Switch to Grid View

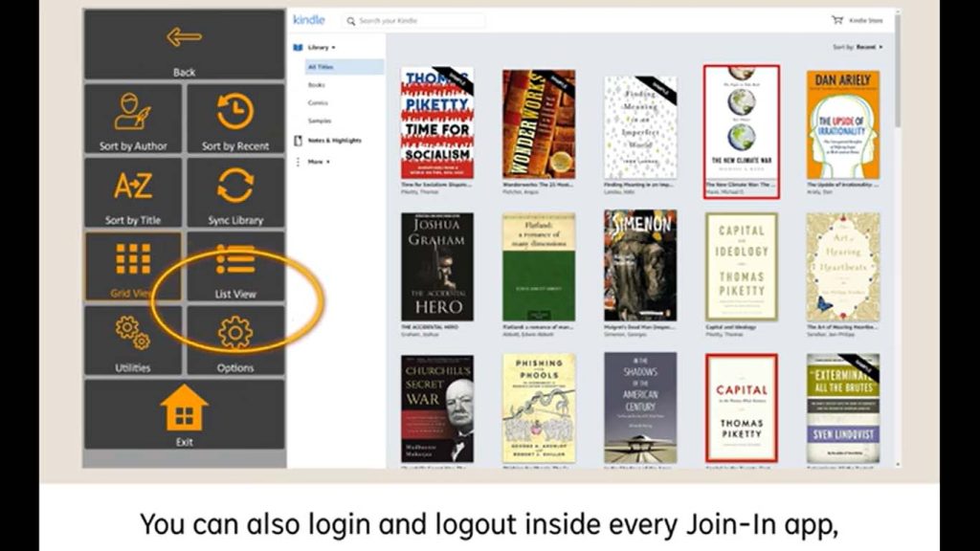tap(133, 259)
